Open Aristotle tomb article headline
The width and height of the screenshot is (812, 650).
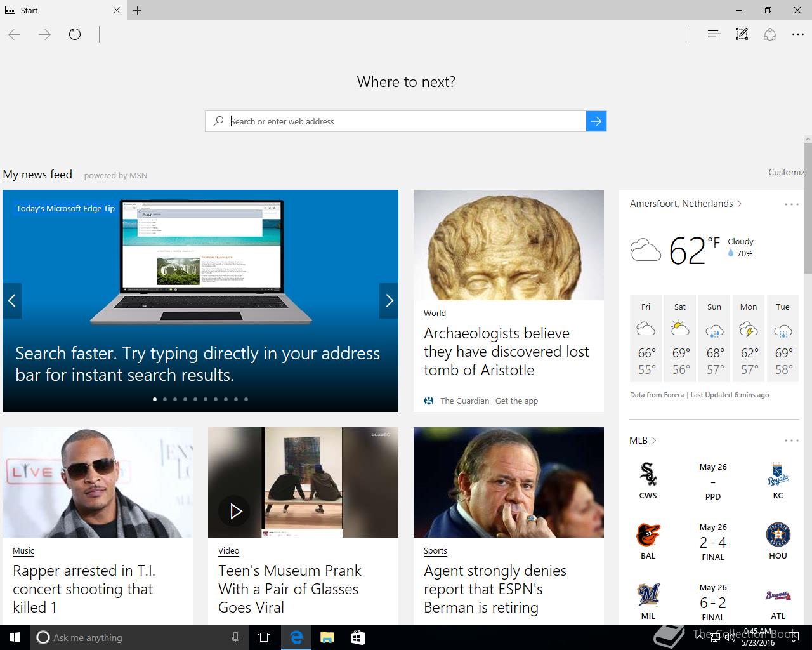coord(506,352)
